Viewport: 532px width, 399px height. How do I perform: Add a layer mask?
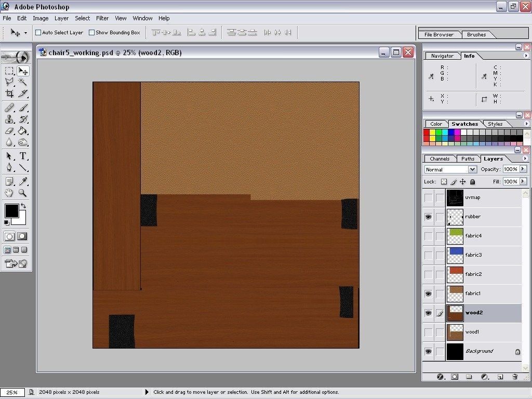(455, 377)
